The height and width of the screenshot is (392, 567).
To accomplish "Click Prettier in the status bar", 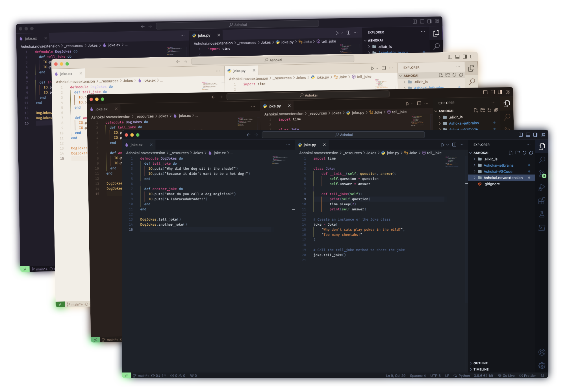I will pyautogui.click(x=528, y=376).
